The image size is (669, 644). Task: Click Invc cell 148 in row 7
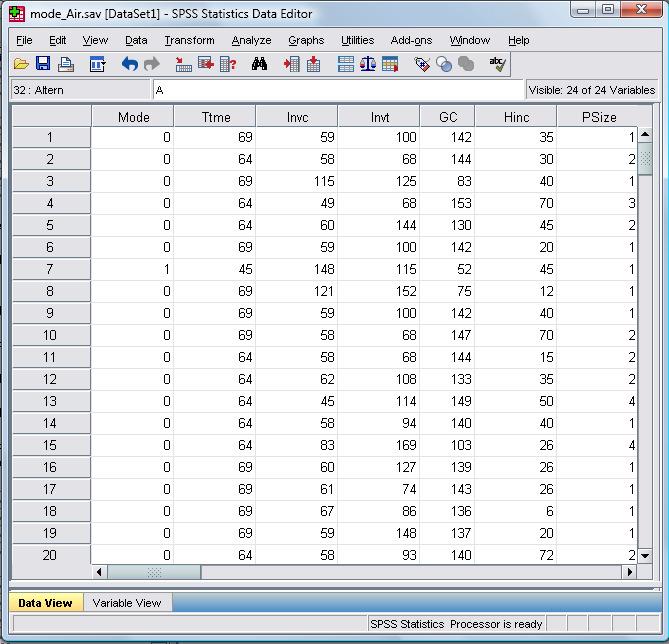click(x=297, y=269)
